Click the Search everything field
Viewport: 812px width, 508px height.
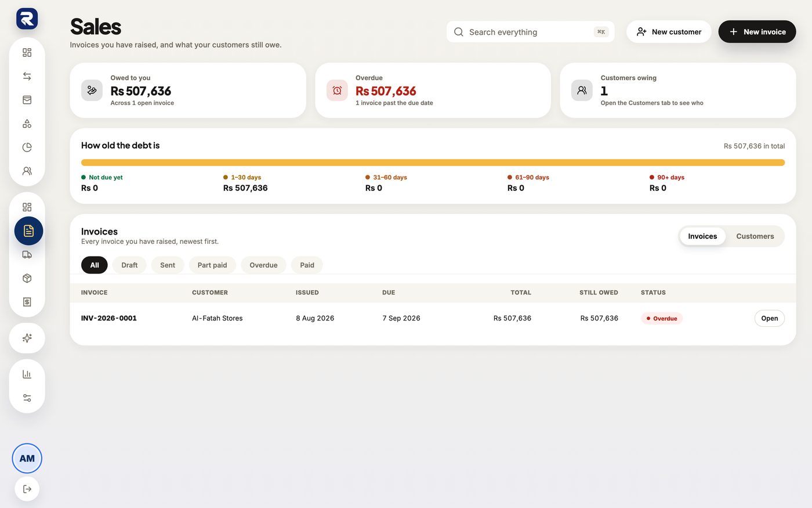(530, 32)
